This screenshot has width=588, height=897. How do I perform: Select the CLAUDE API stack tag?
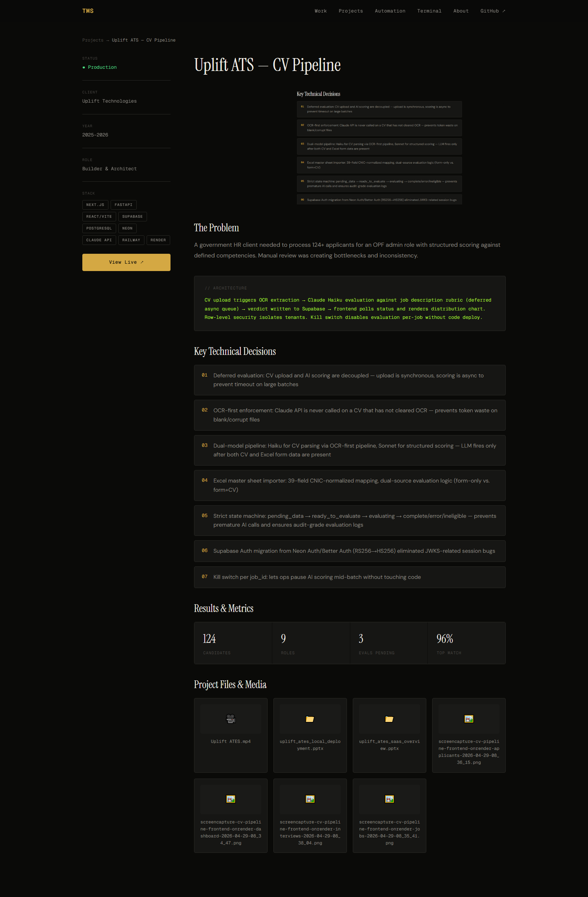click(x=99, y=240)
